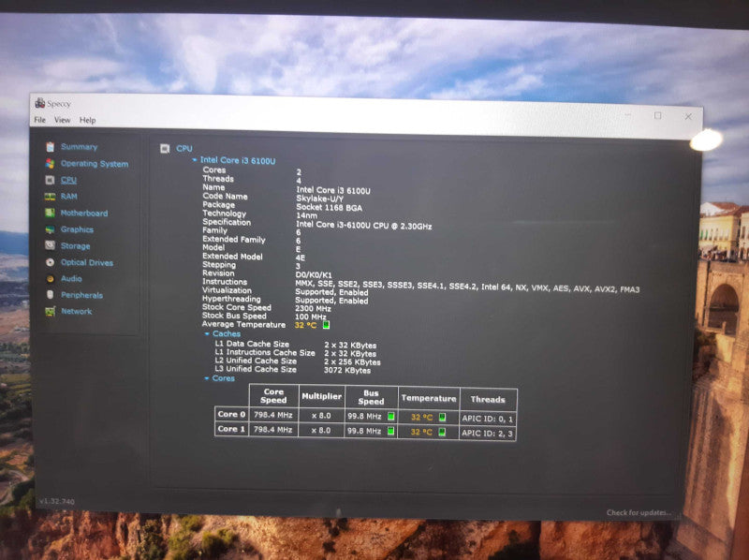Click the Summary clipboard icon in sidebar

pos(51,147)
